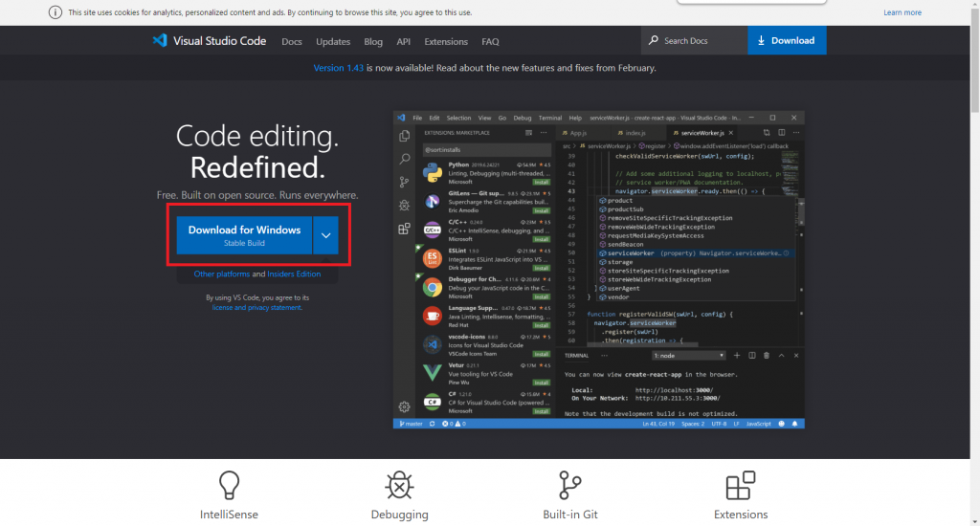Click the kill terminal trash icon

(x=767, y=356)
